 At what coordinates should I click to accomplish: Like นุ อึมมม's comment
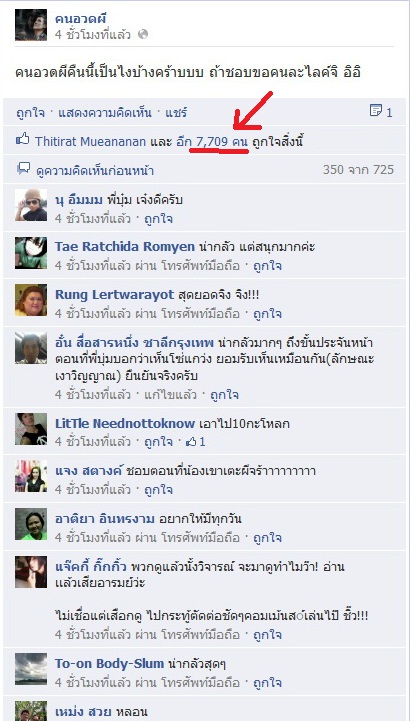(159, 218)
